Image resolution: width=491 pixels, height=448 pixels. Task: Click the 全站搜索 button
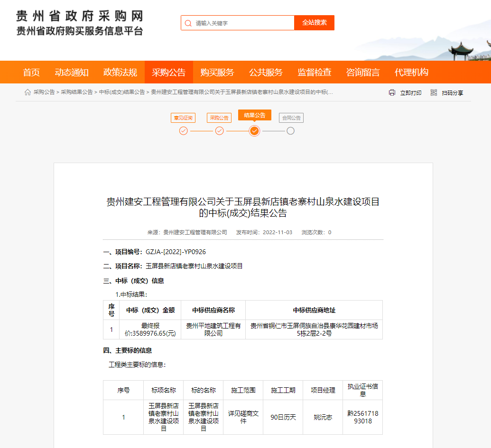tap(315, 23)
